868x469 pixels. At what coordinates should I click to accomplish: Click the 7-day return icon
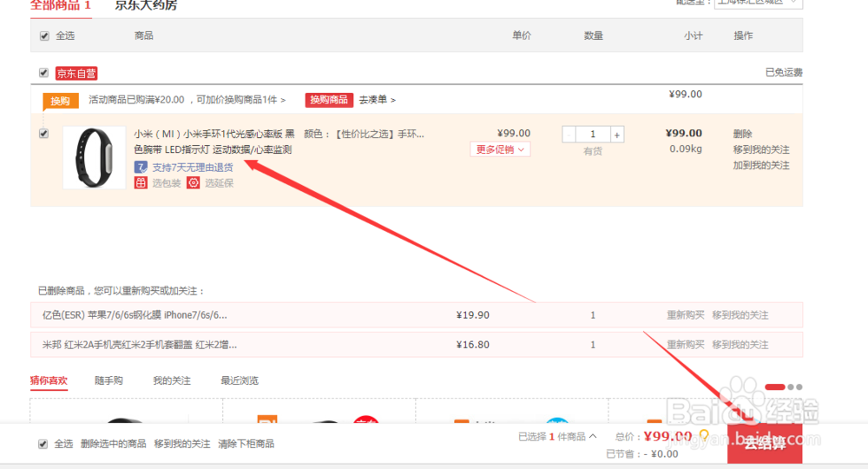(x=141, y=168)
